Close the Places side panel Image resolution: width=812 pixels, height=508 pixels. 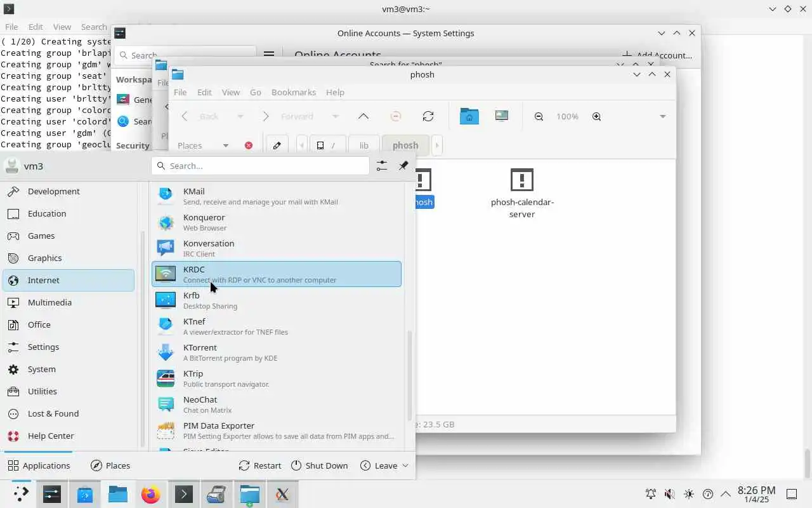point(249,145)
